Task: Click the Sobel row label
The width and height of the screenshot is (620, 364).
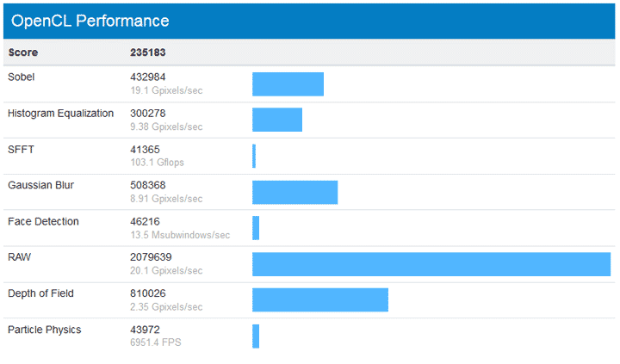Action: (x=22, y=77)
